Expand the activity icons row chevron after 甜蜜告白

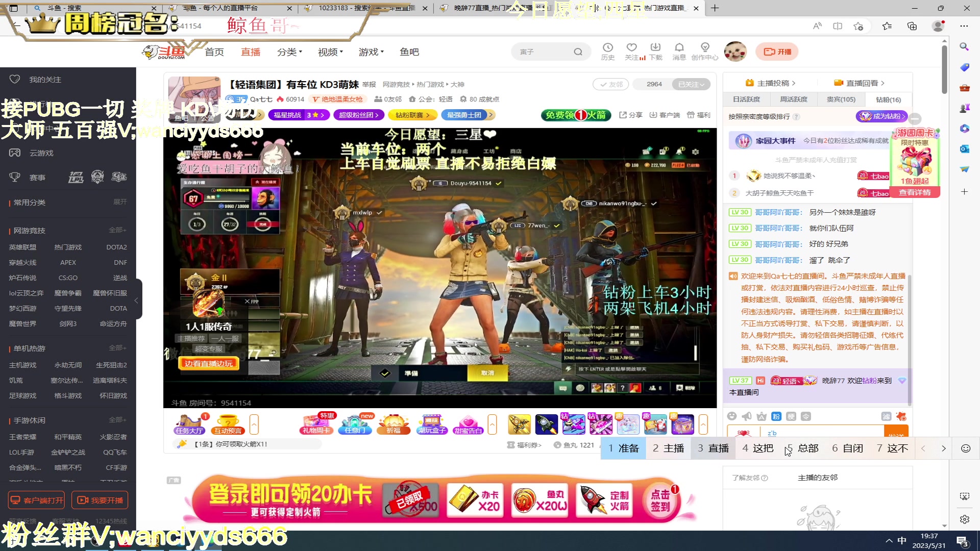click(x=492, y=424)
